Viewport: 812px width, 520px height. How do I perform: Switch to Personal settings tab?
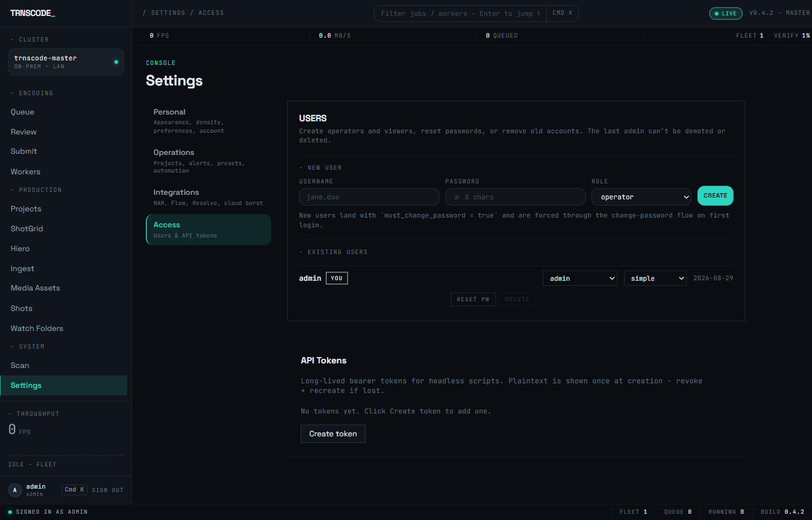pos(209,121)
